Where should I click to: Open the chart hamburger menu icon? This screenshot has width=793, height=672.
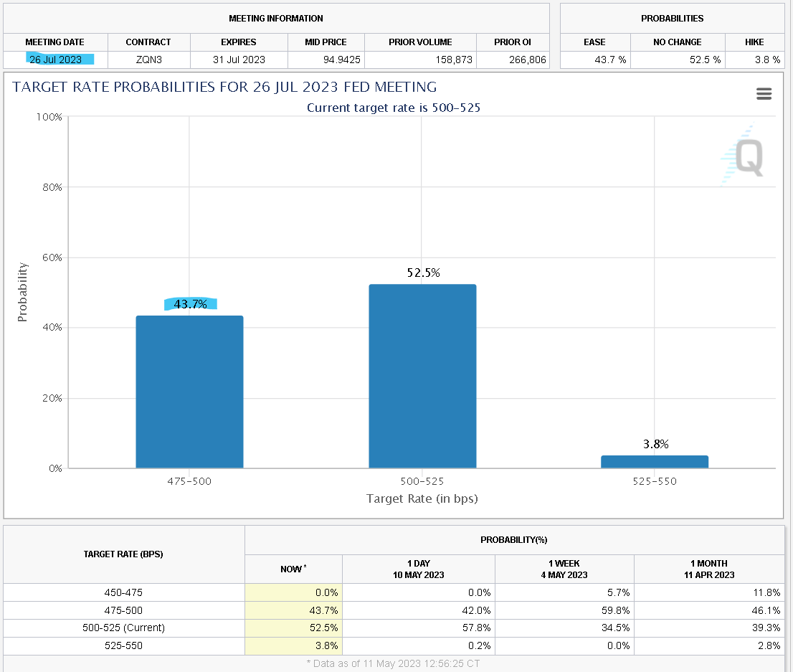click(764, 94)
